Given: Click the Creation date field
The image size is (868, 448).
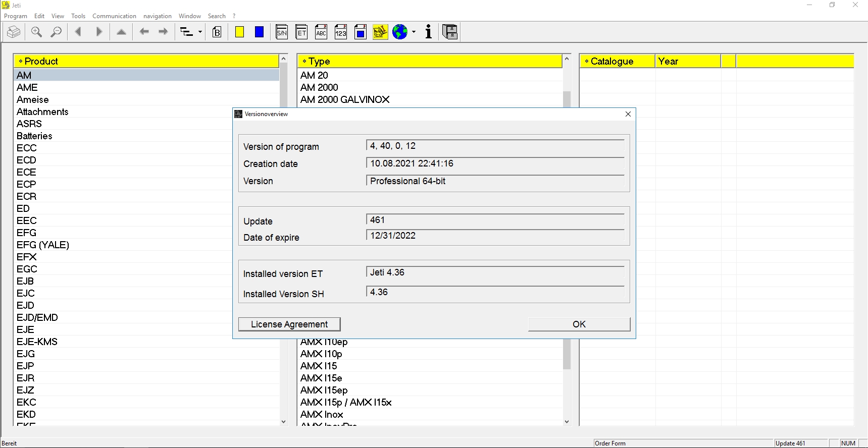Looking at the screenshot, I should click(495, 163).
